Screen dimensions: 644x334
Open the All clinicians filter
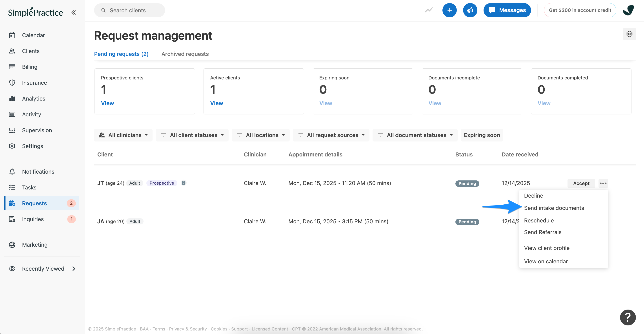click(123, 135)
